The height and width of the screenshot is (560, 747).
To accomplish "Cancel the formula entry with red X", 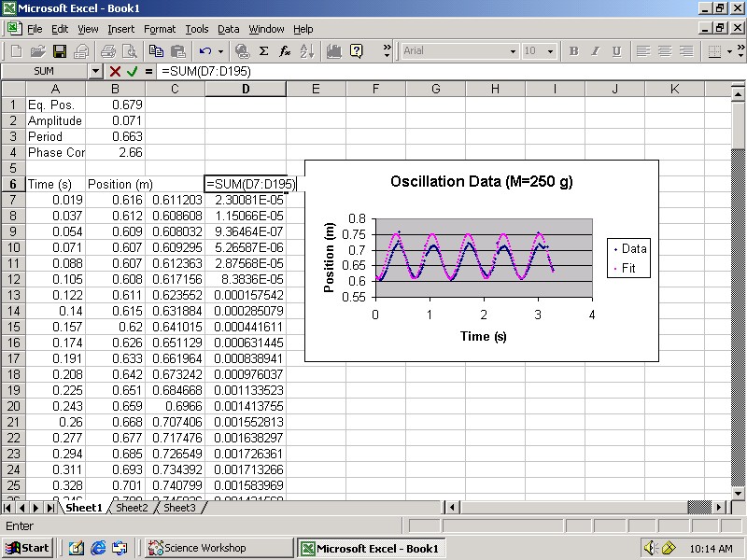I will [x=115, y=71].
